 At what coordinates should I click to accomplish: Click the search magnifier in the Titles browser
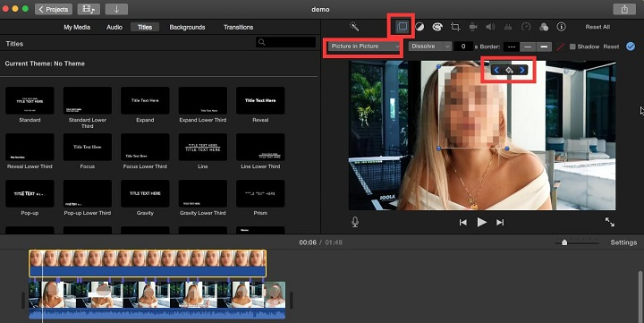tap(261, 42)
